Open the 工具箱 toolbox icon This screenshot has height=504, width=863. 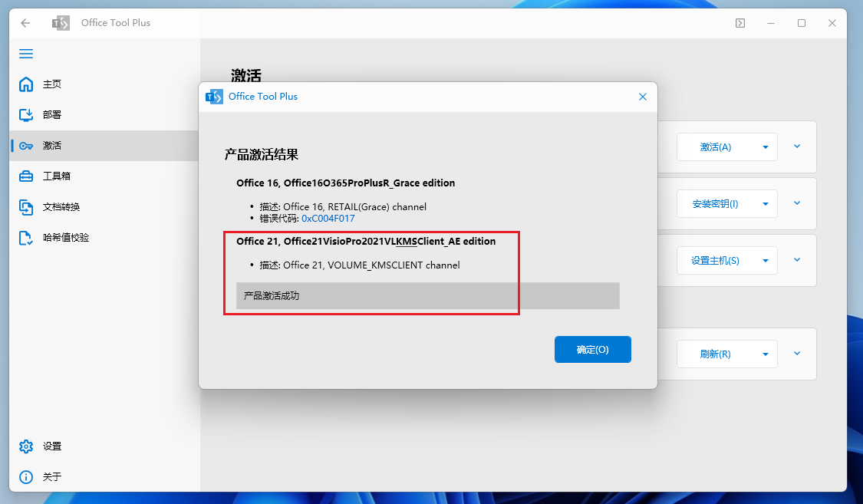point(26,176)
